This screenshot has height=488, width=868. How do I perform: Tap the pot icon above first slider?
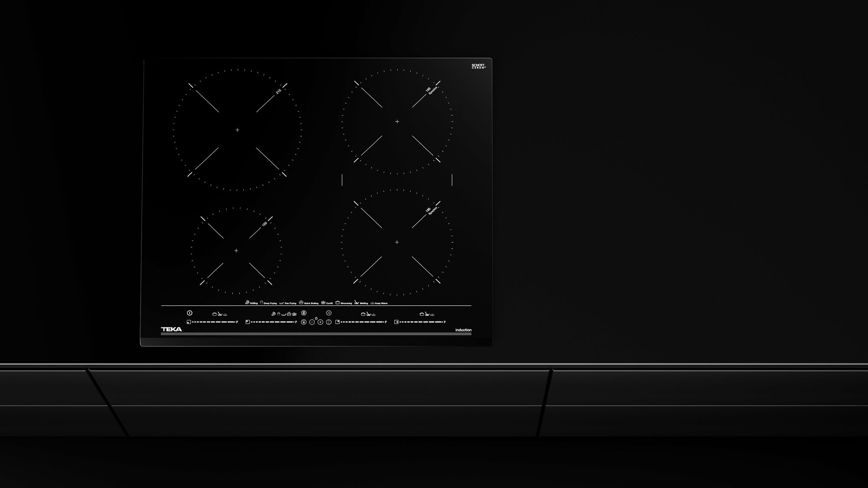pyautogui.click(x=214, y=314)
